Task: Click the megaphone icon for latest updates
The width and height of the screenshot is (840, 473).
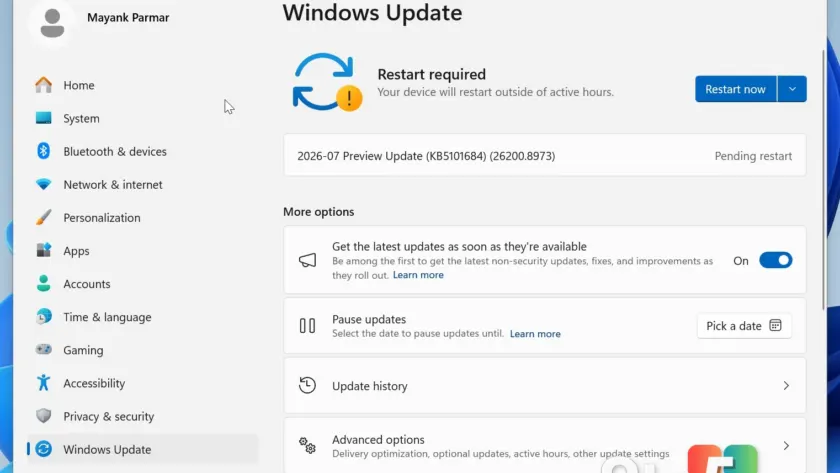Action: (308, 260)
